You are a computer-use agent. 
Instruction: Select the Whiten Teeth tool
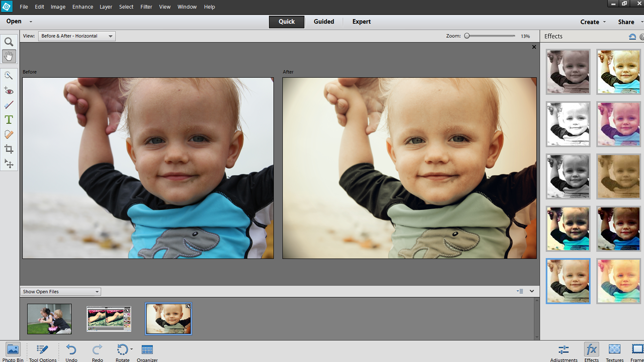point(9,104)
